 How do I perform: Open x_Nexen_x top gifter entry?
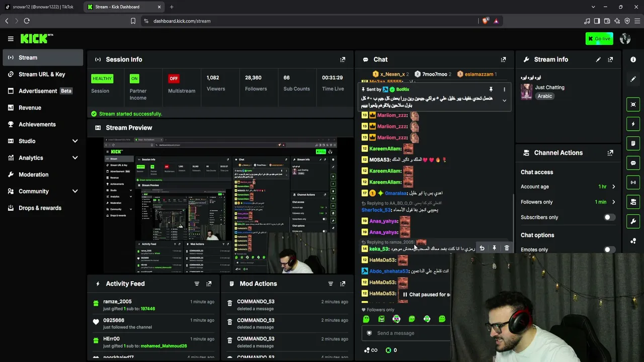(390, 74)
